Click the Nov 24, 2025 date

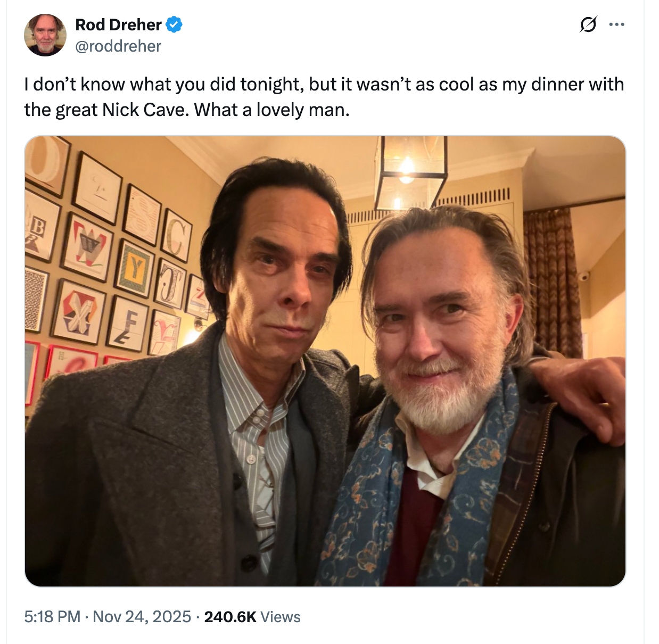[x=142, y=616]
